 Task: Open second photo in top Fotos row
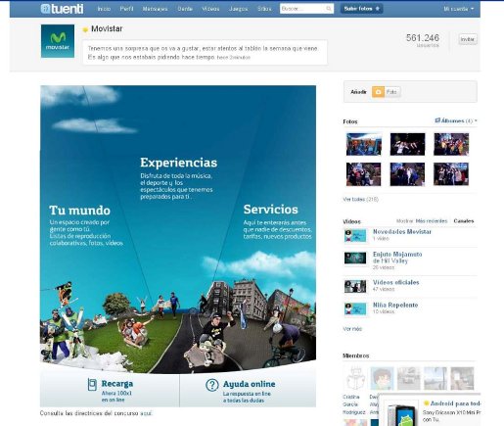407,144
